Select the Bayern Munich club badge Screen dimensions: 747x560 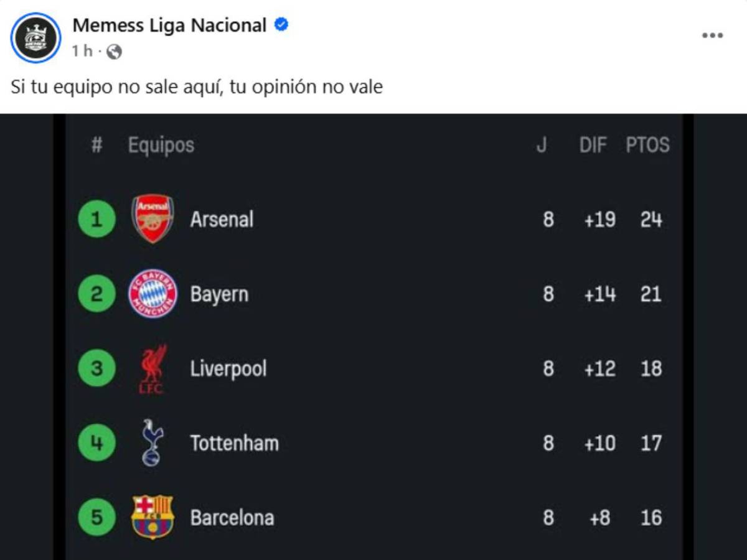[x=152, y=293]
